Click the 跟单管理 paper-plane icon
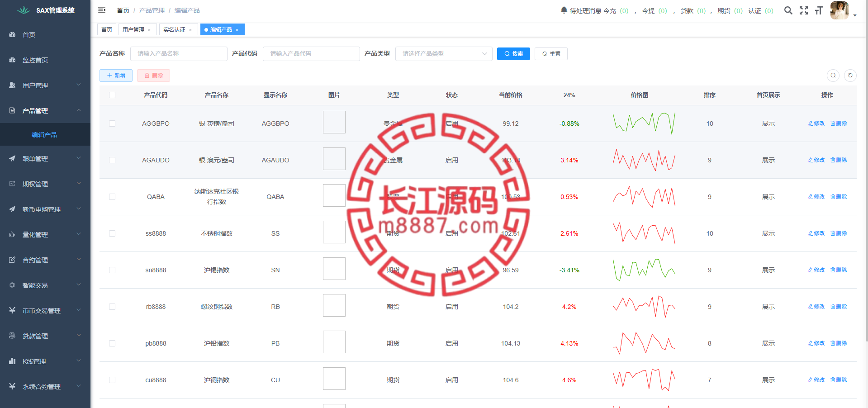 [x=12, y=159]
